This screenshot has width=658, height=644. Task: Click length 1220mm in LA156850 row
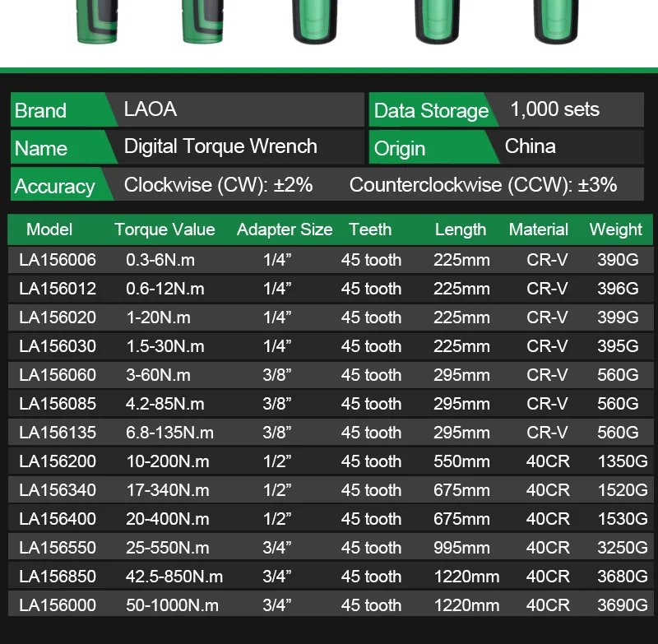click(466, 577)
